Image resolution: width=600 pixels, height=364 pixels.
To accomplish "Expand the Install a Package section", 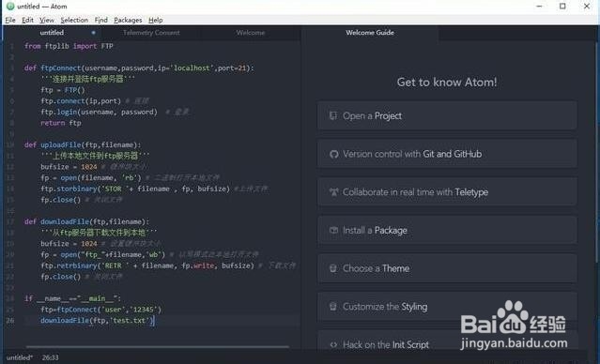I will click(x=447, y=230).
